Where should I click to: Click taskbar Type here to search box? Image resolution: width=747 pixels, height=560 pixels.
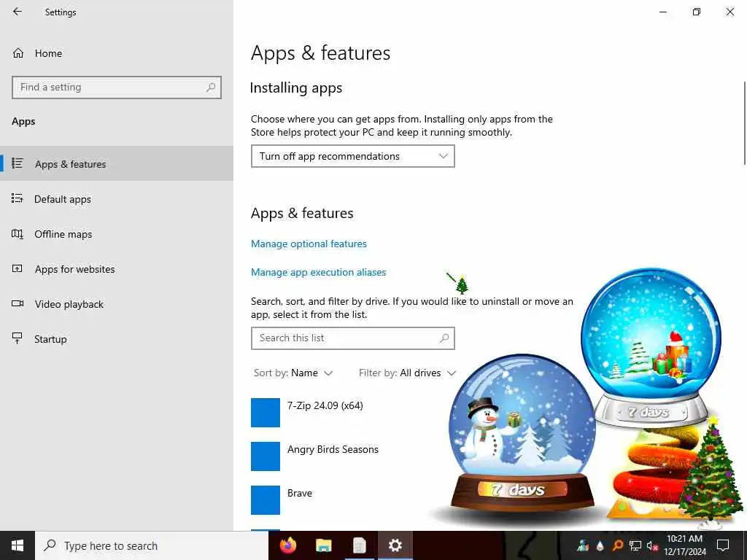coord(152,545)
